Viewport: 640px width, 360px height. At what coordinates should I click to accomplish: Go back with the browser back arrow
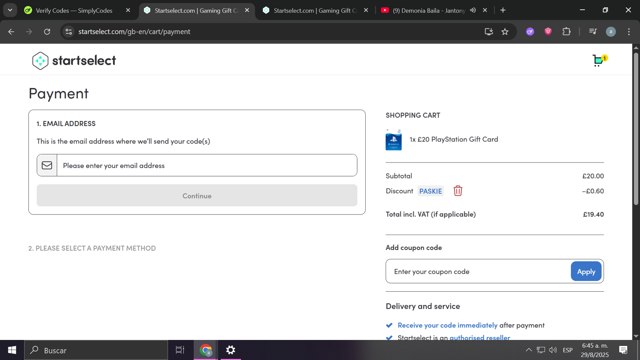coord(11,31)
